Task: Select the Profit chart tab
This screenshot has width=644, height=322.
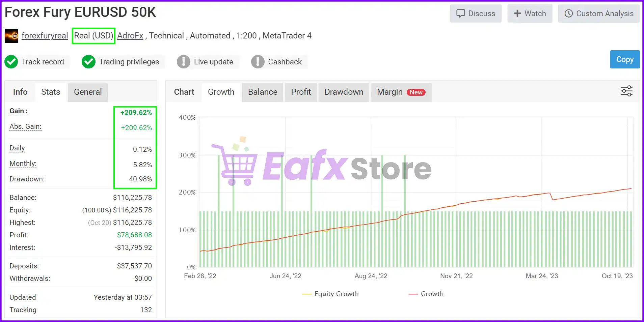Action: tap(301, 92)
